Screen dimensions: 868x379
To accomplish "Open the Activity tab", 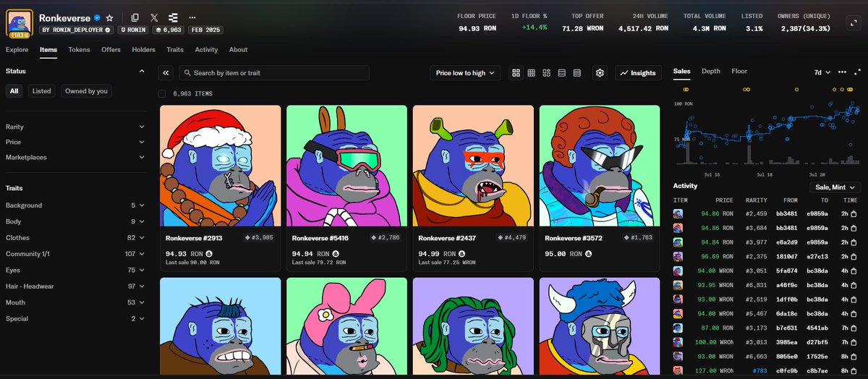I will point(206,50).
